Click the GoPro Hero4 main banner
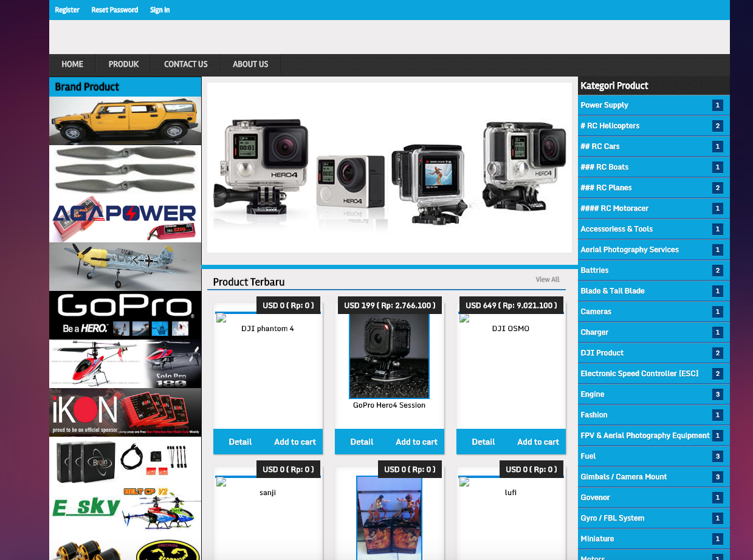Screen dimensions: 753x560 [389, 168]
